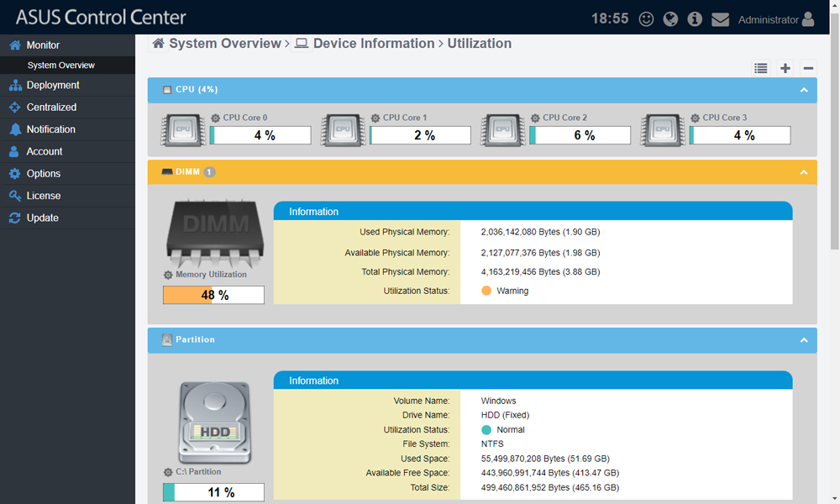Click the Memory Utilization 48% progress bar
The width and height of the screenshot is (840, 504).
[x=213, y=295]
